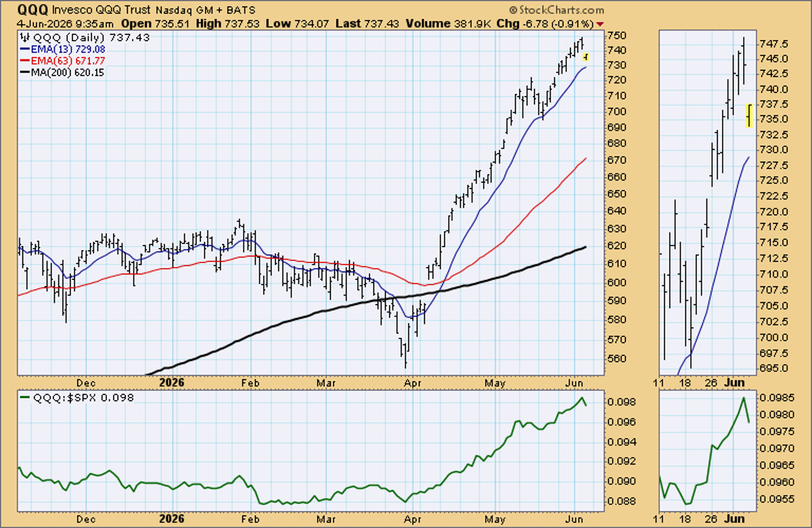Click the 2026 label under the ratio panel

pos(172,521)
